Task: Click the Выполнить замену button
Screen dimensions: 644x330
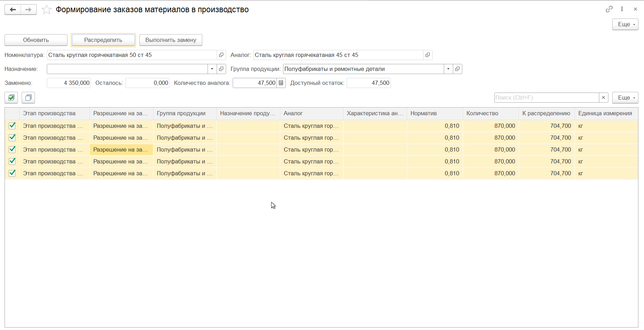Action: coord(171,40)
